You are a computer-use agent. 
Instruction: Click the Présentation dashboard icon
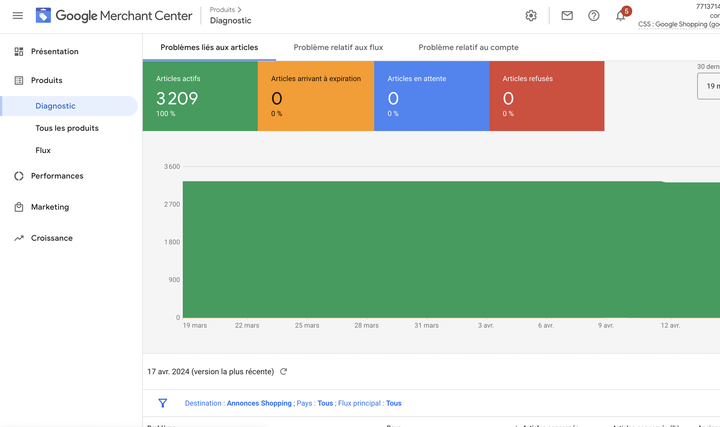coord(19,51)
